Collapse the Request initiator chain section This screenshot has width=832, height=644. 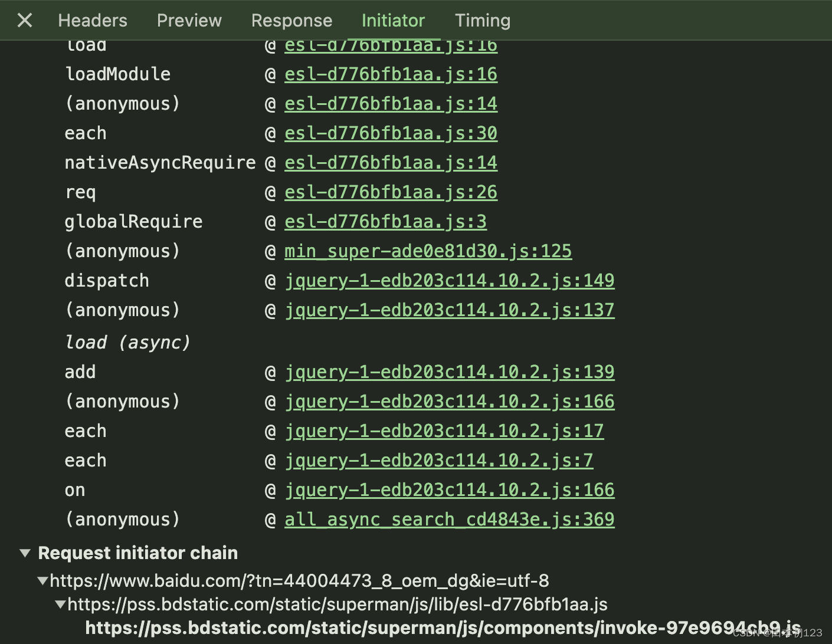pyautogui.click(x=25, y=553)
